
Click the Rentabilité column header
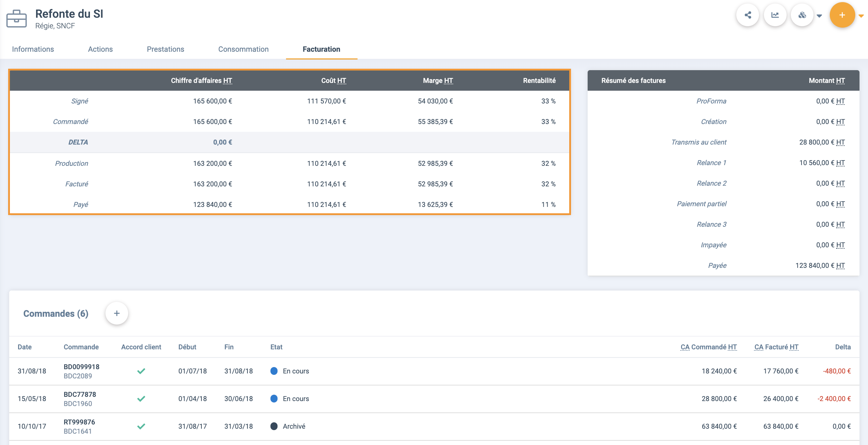pos(539,80)
